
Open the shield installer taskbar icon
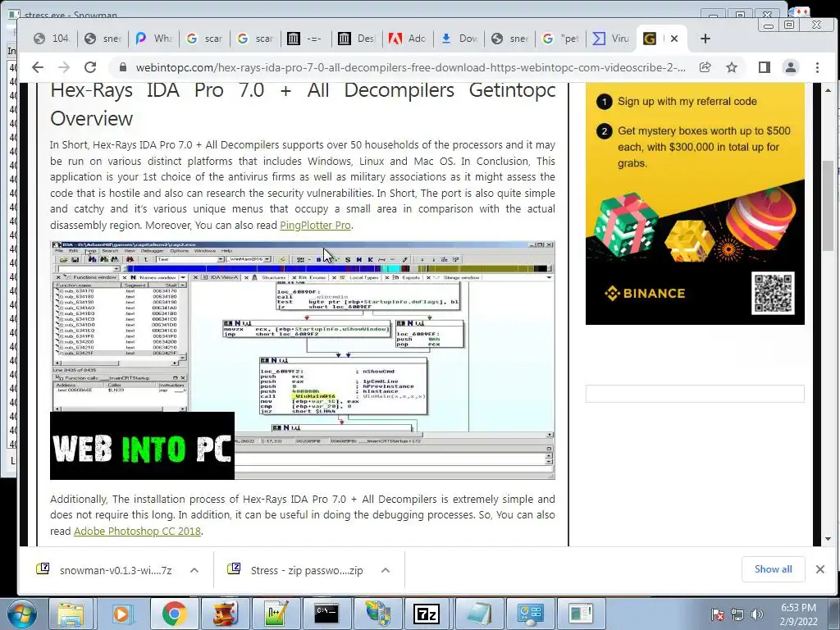377,614
